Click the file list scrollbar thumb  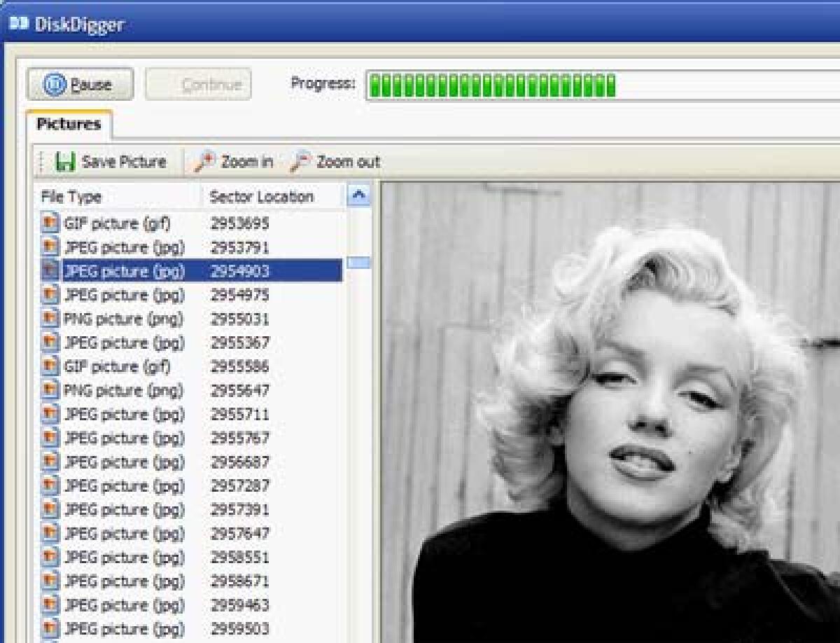pos(359,263)
